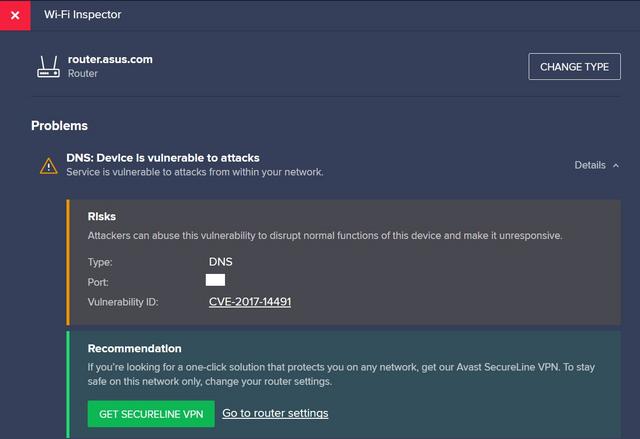Screen dimensions: 640x439
Task: Click the Type: label
Action: click(x=100, y=262)
